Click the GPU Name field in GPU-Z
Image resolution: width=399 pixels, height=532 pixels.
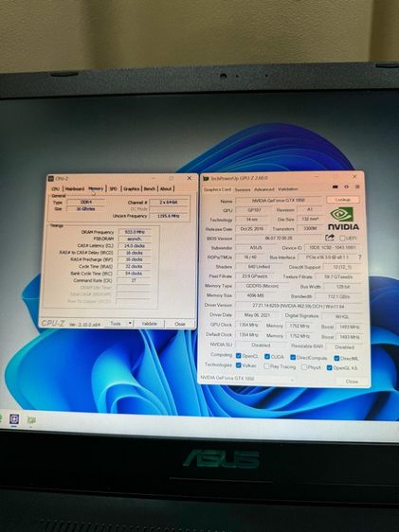pos(278,200)
